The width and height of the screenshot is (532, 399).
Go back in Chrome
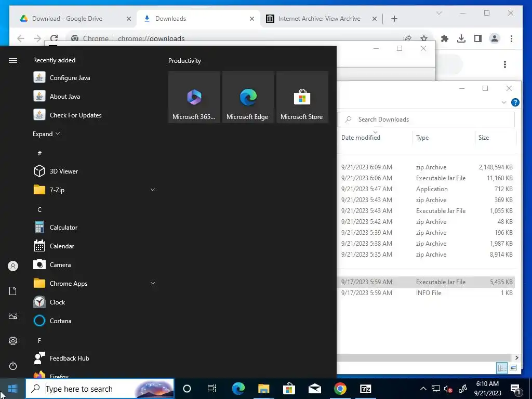pyautogui.click(x=21, y=38)
